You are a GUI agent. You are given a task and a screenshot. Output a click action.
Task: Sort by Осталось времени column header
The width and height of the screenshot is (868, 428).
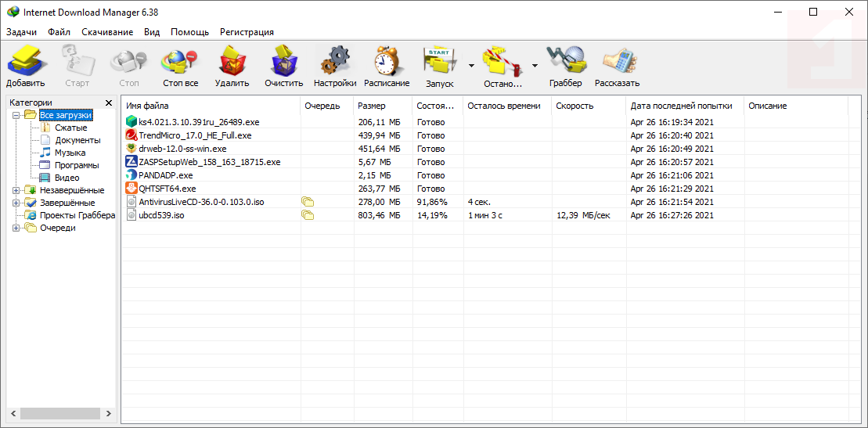click(x=507, y=106)
